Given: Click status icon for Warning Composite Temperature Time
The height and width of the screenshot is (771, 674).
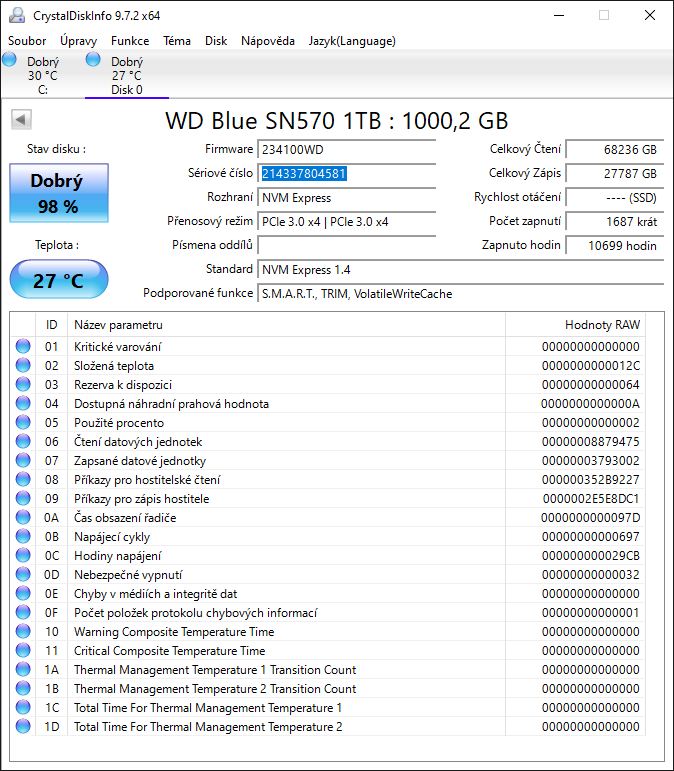Looking at the screenshot, I should (x=23, y=631).
